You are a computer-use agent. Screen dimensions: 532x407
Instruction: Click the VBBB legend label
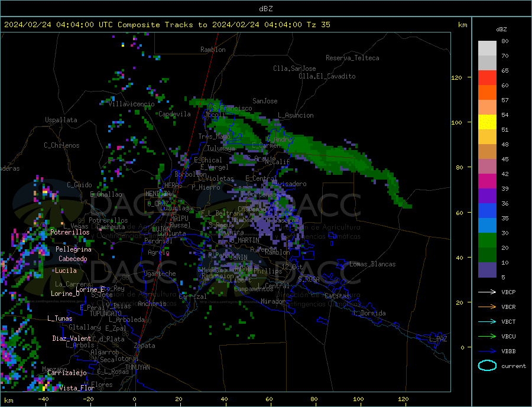click(x=508, y=351)
